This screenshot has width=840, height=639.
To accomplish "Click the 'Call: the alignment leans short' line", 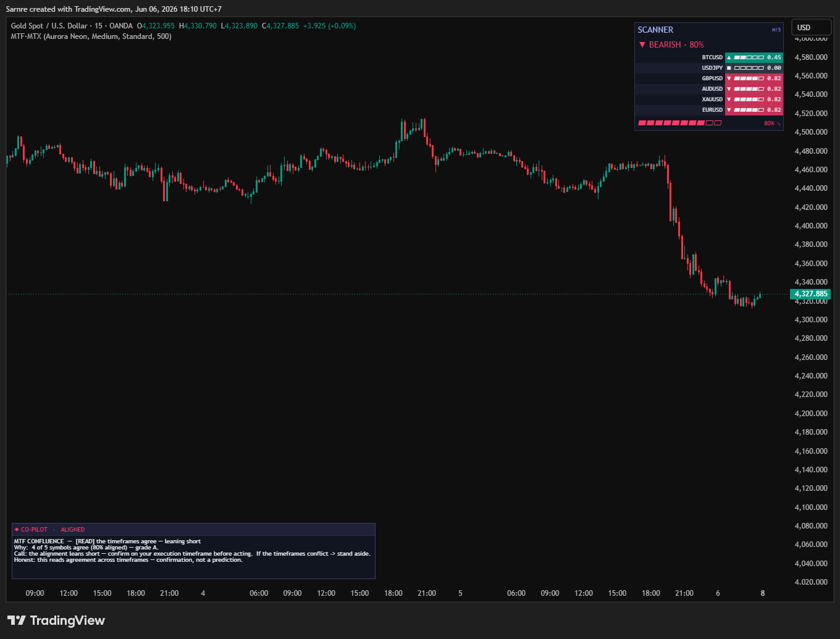I will 192,554.
